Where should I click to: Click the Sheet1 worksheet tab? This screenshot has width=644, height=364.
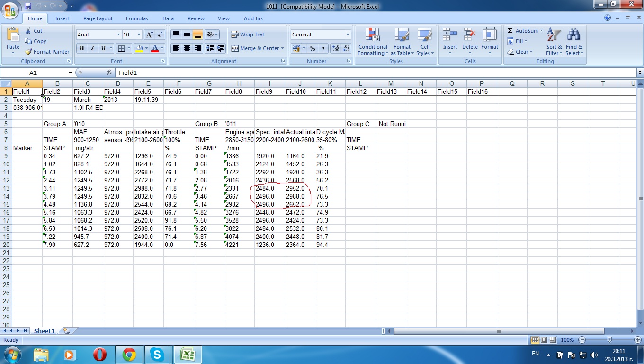[x=44, y=331]
